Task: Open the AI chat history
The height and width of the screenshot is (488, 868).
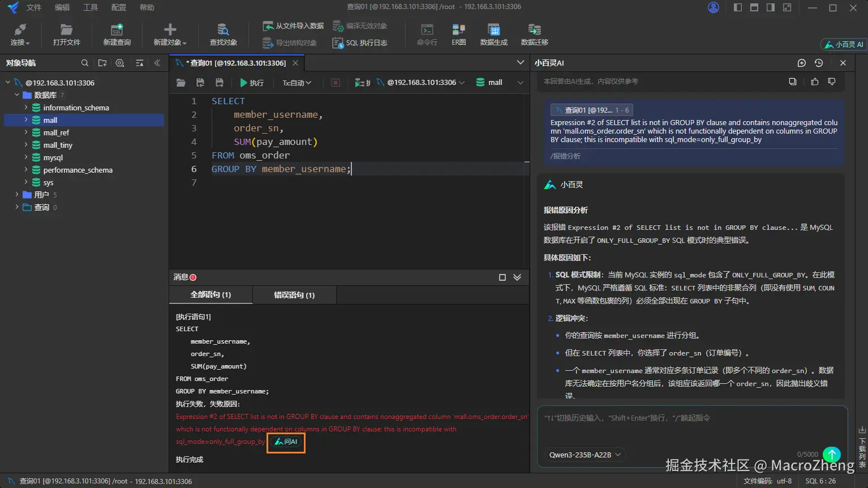Action: pos(819,63)
